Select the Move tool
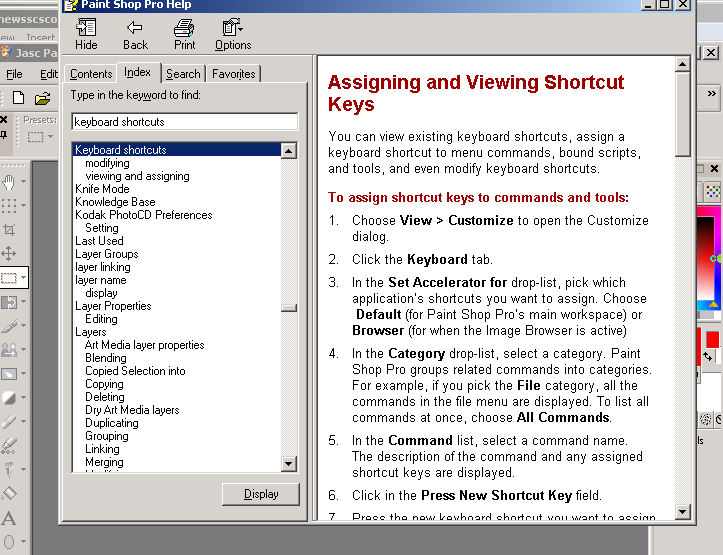Viewport: 723px width, 555px height. [9, 254]
